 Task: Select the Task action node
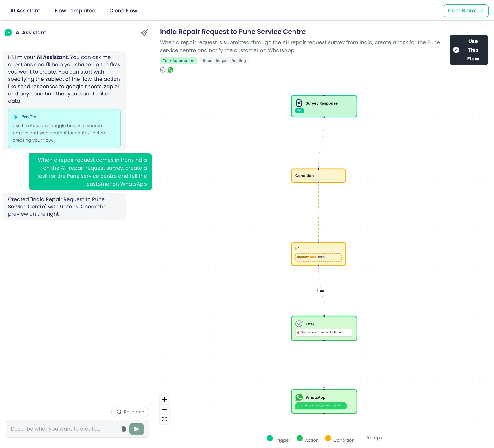(x=324, y=328)
